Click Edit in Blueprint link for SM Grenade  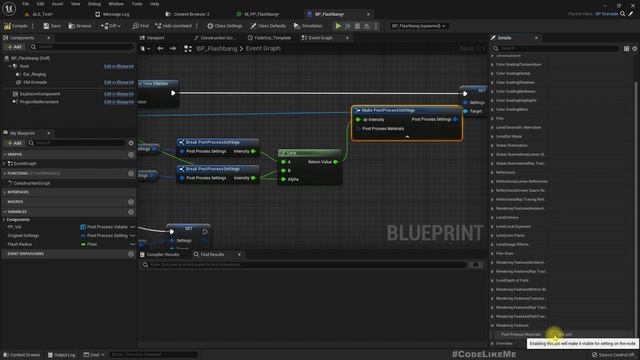point(118,82)
